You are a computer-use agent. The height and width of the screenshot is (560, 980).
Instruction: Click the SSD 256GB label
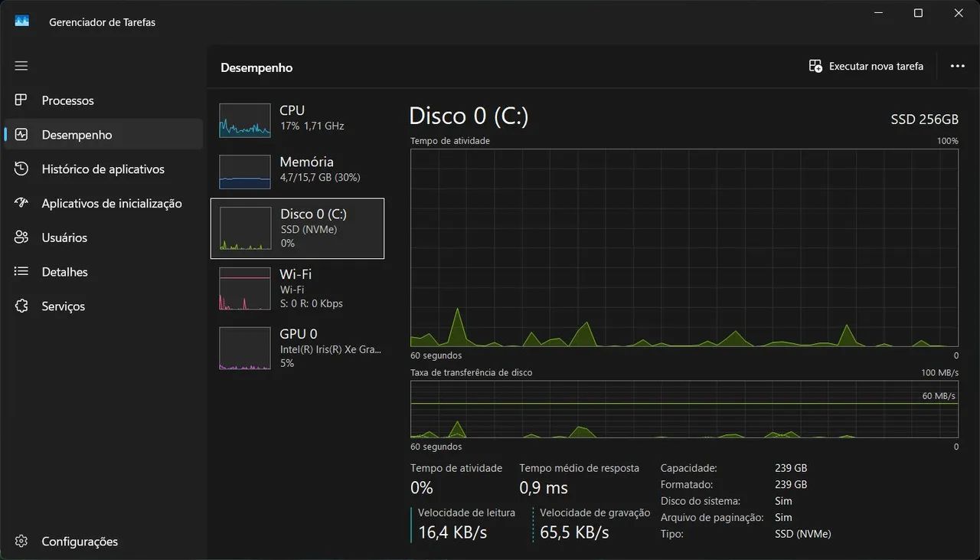tap(924, 120)
